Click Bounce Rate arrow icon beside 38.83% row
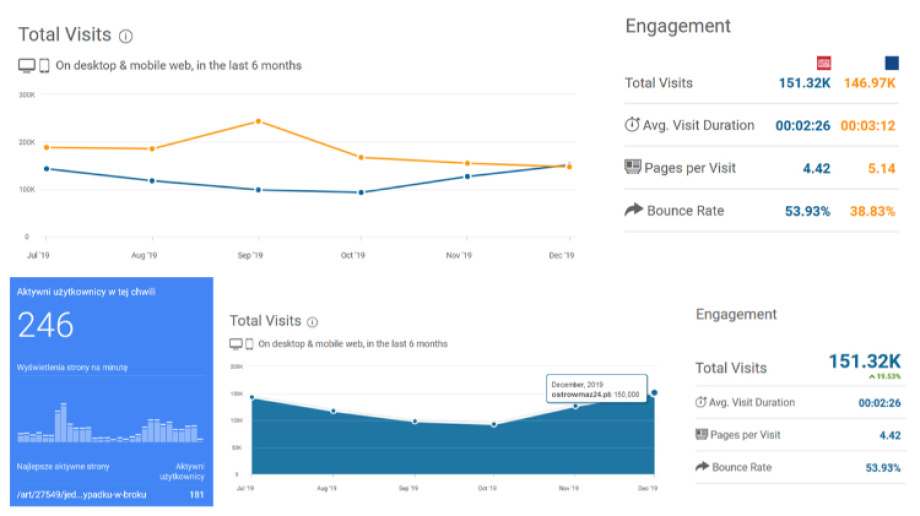The image size is (920, 516). coord(632,210)
